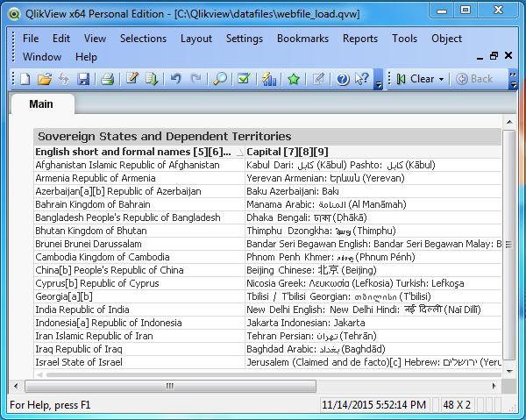The height and width of the screenshot is (420, 526).
Task: Open the Bookmarks menu
Action: pos(302,39)
